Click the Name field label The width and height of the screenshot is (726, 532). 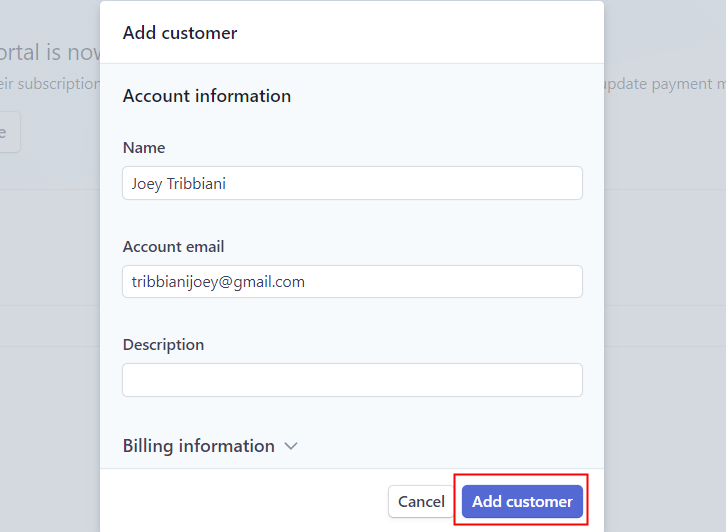(144, 148)
